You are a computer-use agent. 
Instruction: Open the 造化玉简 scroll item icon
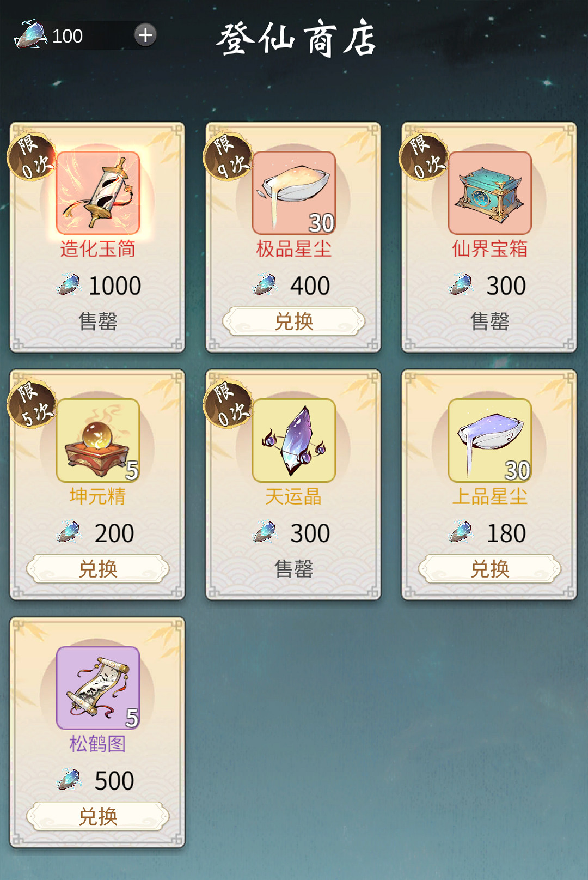[x=98, y=193]
